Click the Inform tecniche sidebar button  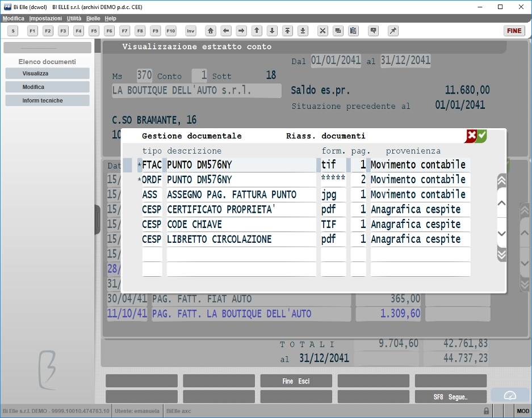pyautogui.click(x=48, y=101)
